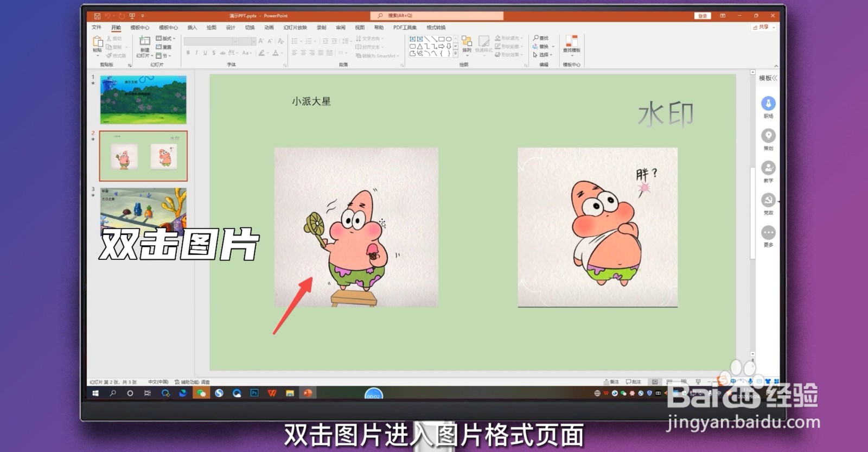Screen dimensions: 868x452
Task: Open the WPS app on the taskbar
Action: point(272,393)
